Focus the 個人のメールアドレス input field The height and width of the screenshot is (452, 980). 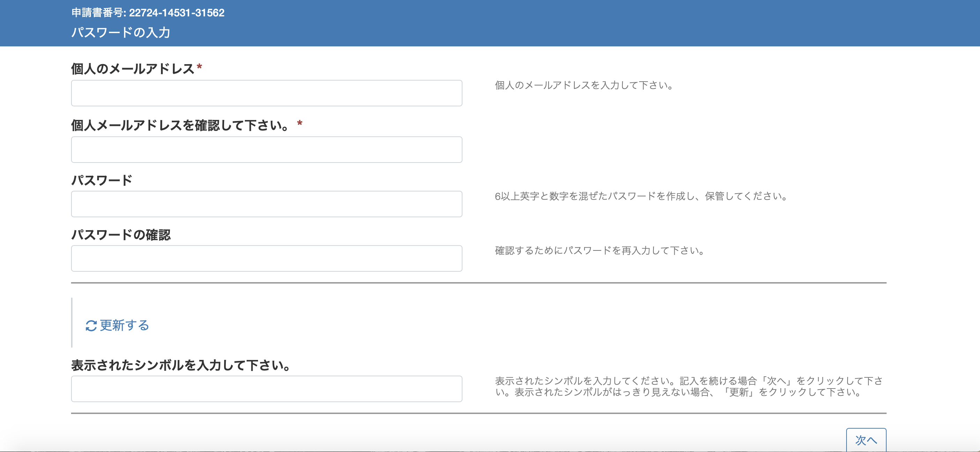(266, 93)
